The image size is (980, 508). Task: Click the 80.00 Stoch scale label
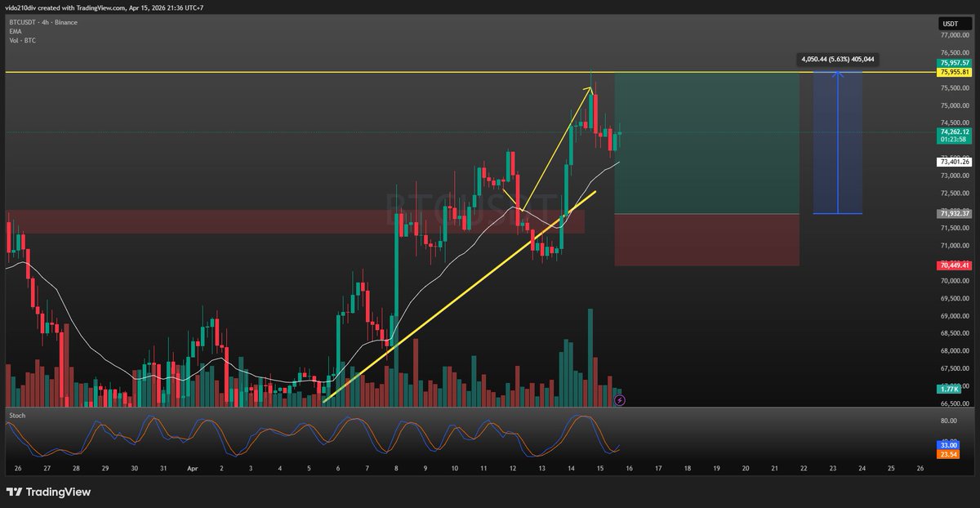pyautogui.click(x=949, y=421)
